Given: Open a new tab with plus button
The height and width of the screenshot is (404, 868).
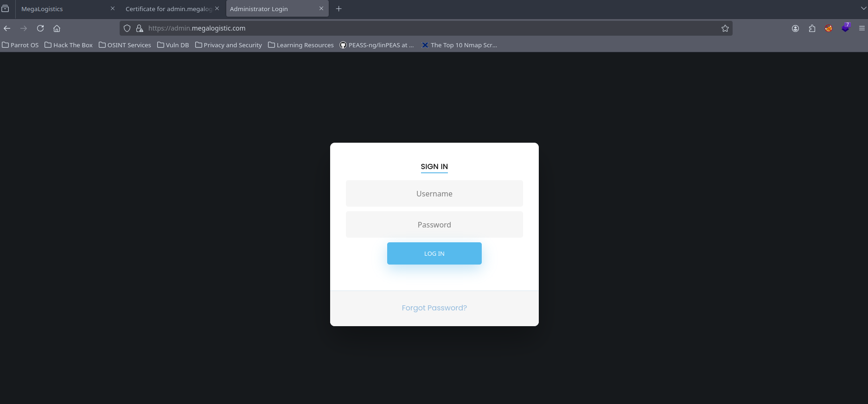Looking at the screenshot, I should pyautogui.click(x=338, y=9).
